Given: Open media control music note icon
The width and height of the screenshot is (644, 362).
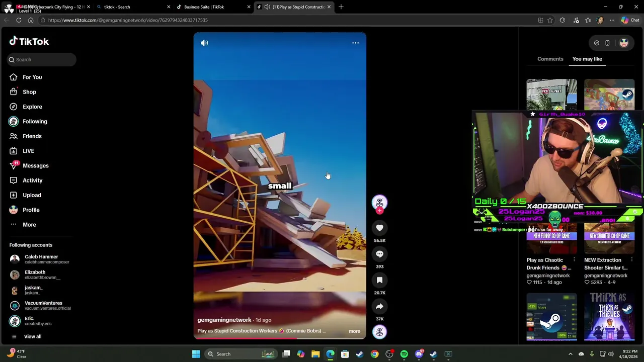Looking at the screenshot, I should [x=575, y=20].
